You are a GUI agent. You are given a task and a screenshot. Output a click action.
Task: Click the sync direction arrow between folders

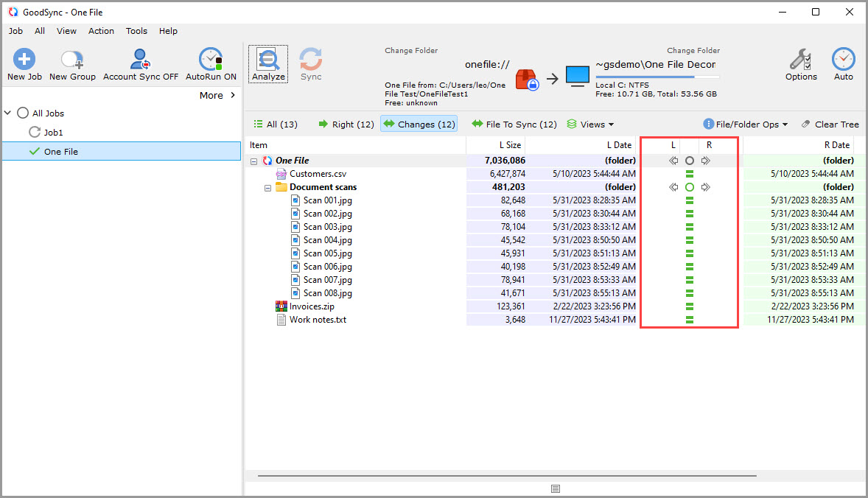pyautogui.click(x=553, y=79)
